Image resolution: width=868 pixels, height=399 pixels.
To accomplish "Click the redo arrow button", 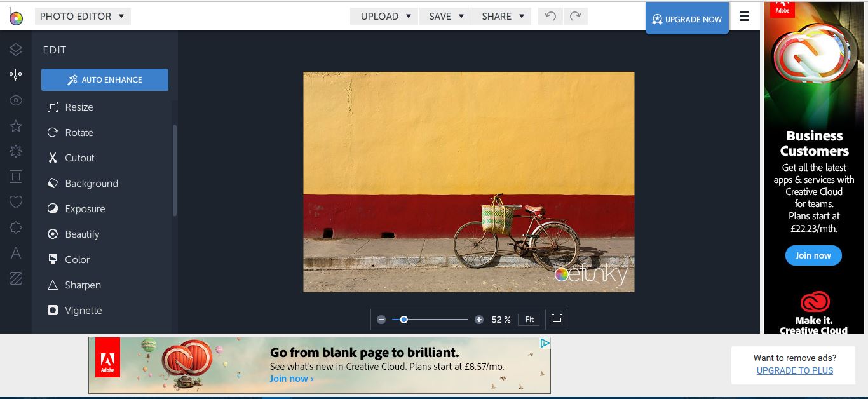I will click(x=575, y=16).
